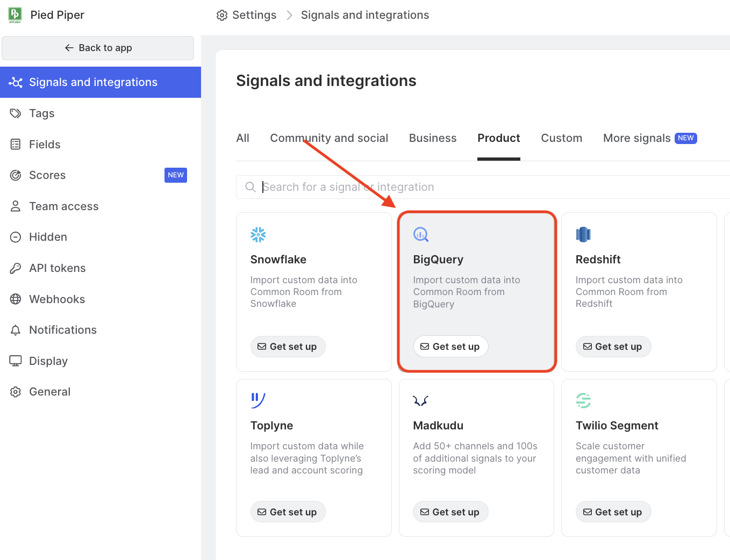Image resolution: width=730 pixels, height=560 pixels.
Task: Click the Toplyne logo icon
Action: [x=258, y=400]
